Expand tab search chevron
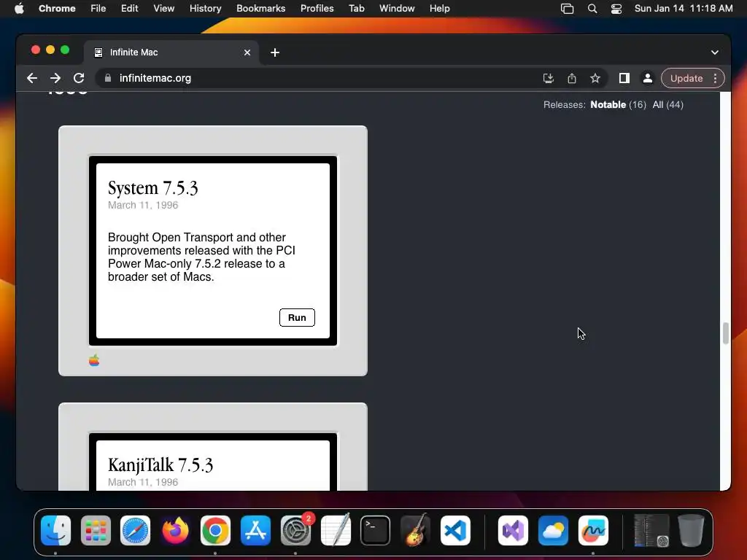This screenshot has width=747, height=560. pyautogui.click(x=715, y=52)
